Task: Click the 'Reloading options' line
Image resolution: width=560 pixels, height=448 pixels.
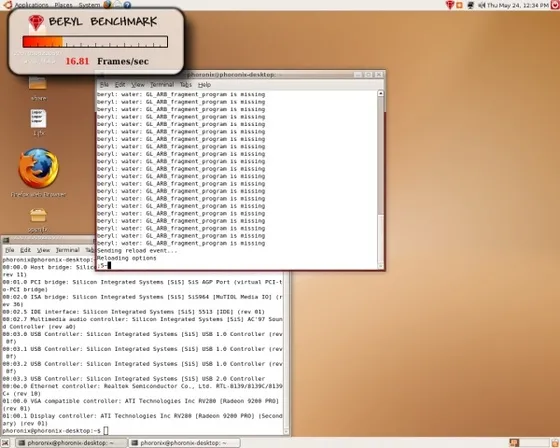Action: 126,258
